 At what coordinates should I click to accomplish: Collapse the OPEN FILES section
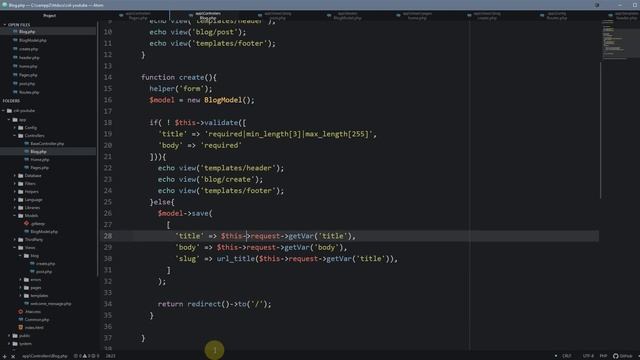(x=4, y=25)
